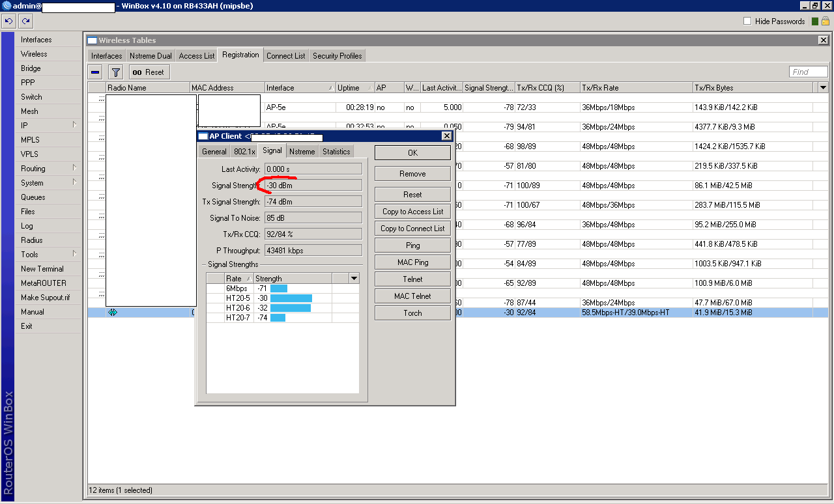This screenshot has width=834, height=504.
Task: Switch to the Nstreme tab in AP Client
Action: [x=302, y=152]
